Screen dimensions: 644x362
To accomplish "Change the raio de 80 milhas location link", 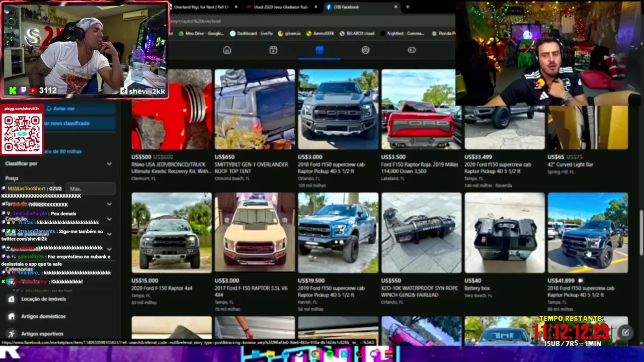I will [x=63, y=151].
